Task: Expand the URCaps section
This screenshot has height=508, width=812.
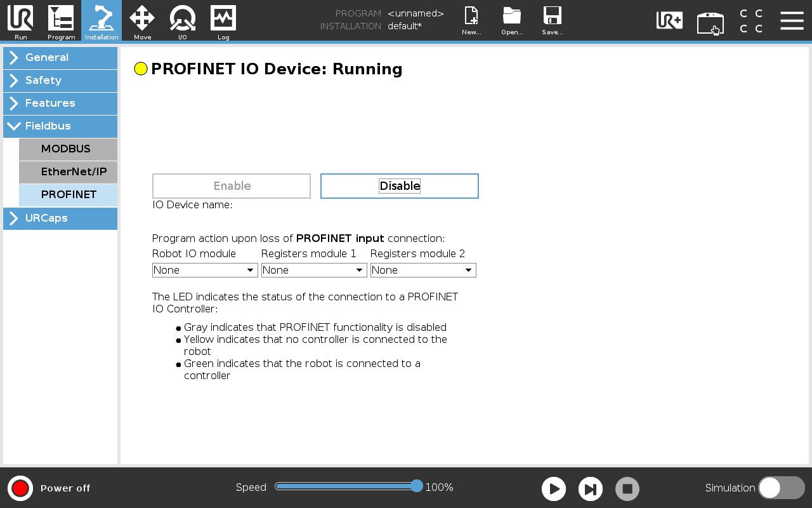Action: point(60,218)
